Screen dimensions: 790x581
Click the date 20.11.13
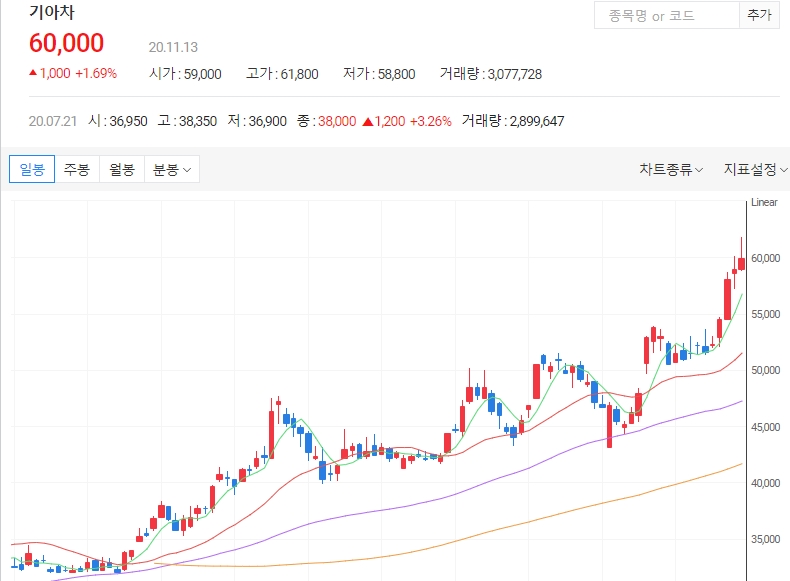click(173, 47)
